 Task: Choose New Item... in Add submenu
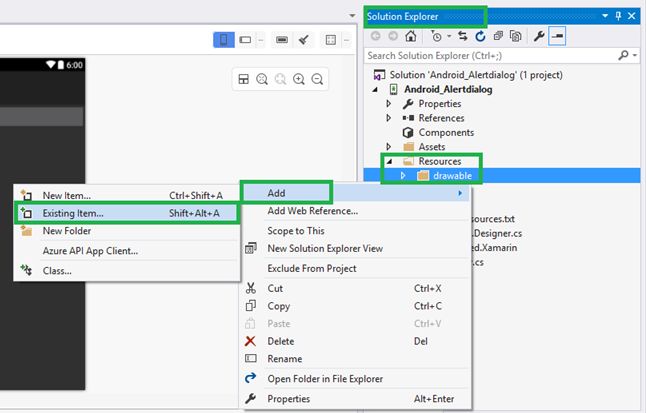[x=127, y=195]
